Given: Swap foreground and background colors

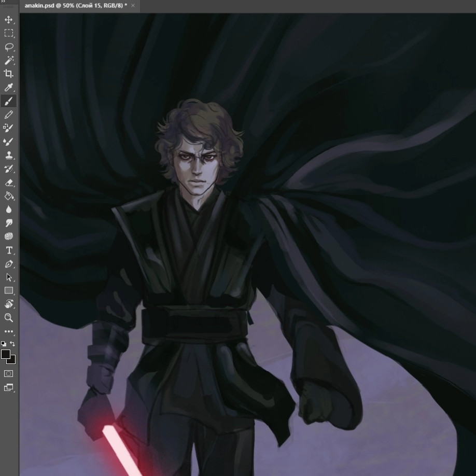Looking at the screenshot, I should click(12, 344).
